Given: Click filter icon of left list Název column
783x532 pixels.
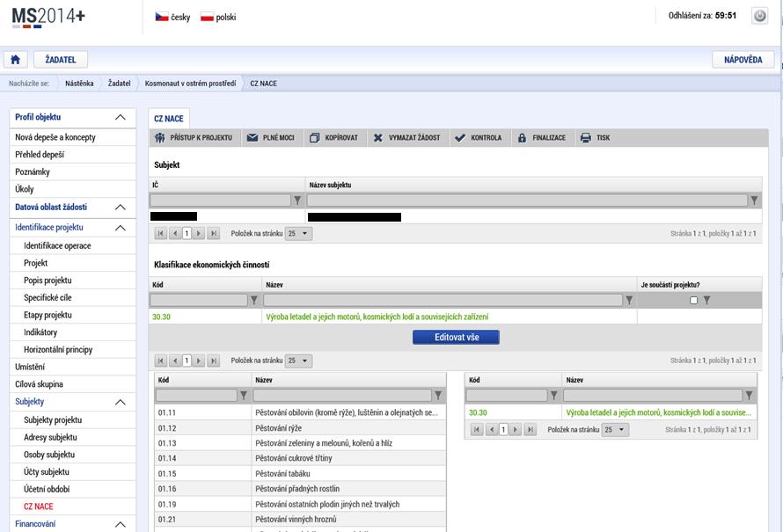Looking at the screenshot, I should coord(438,395).
